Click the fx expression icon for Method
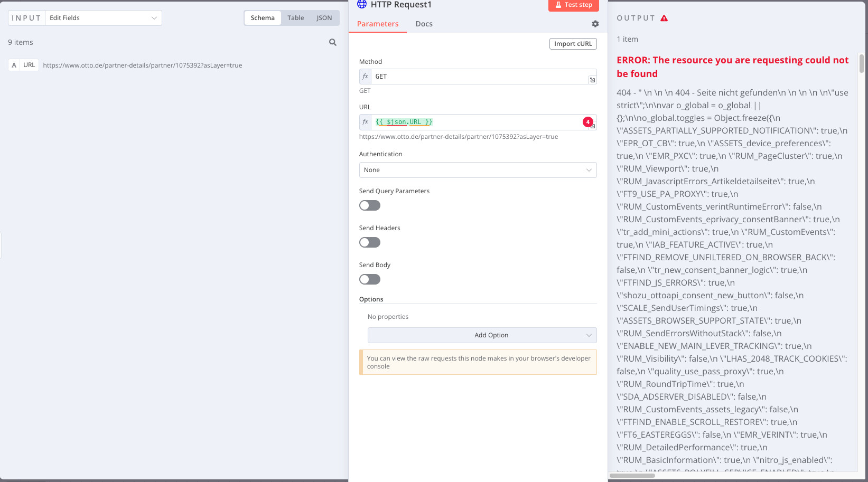The width and height of the screenshot is (868, 482). pos(365,77)
